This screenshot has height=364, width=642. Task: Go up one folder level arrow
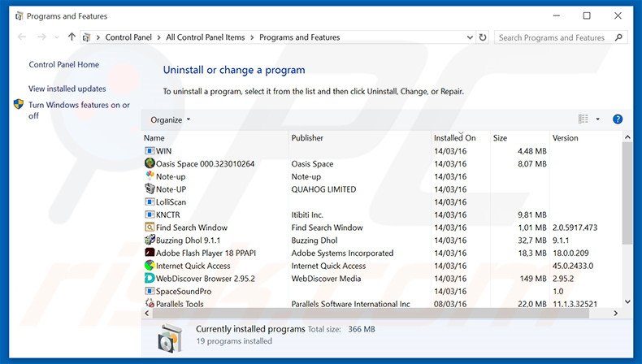pyautogui.click(x=72, y=37)
